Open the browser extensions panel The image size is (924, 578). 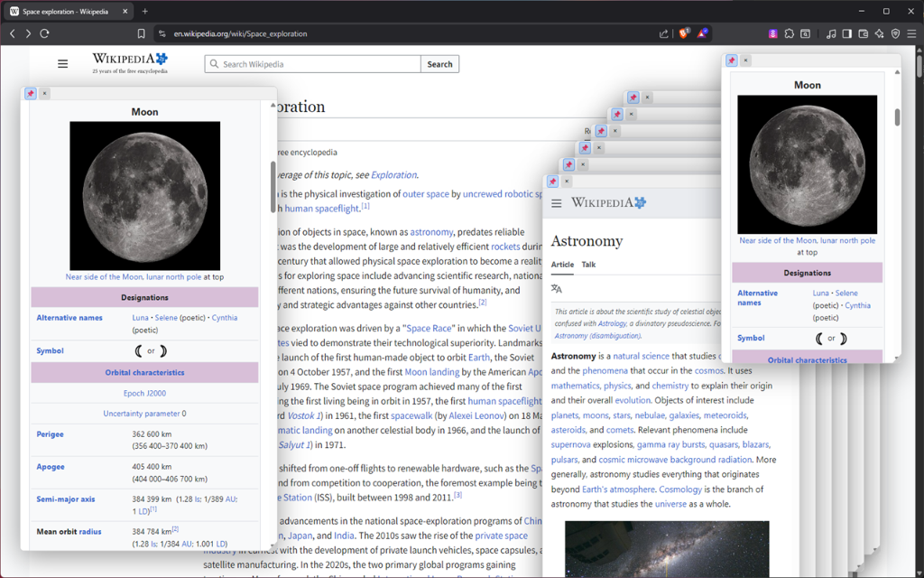coord(788,33)
